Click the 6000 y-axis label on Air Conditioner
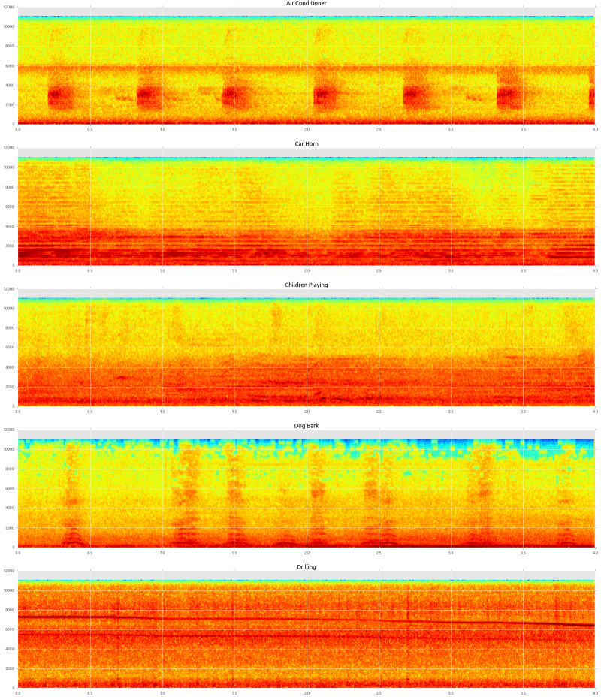Viewport: 601px width, 700px height. pyautogui.click(x=10, y=65)
